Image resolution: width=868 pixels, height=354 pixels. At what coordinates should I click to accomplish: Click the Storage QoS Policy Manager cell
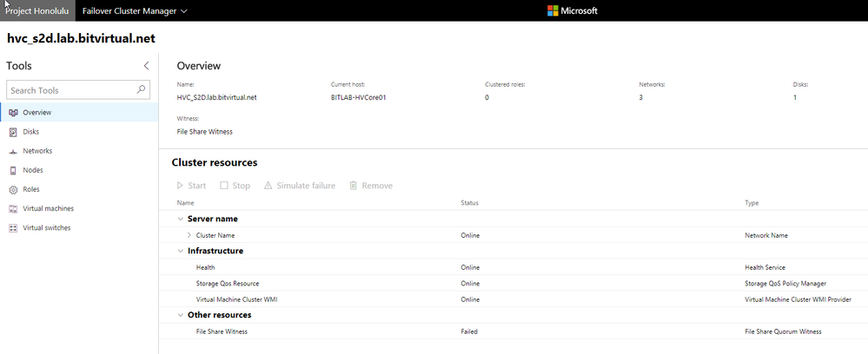(x=785, y=284)
